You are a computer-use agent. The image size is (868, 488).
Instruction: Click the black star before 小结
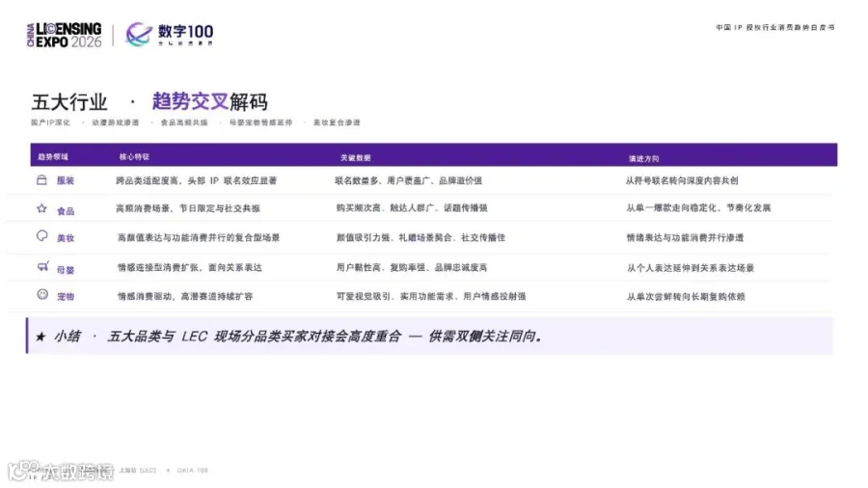pyautogui.click(x=41, y=337)
